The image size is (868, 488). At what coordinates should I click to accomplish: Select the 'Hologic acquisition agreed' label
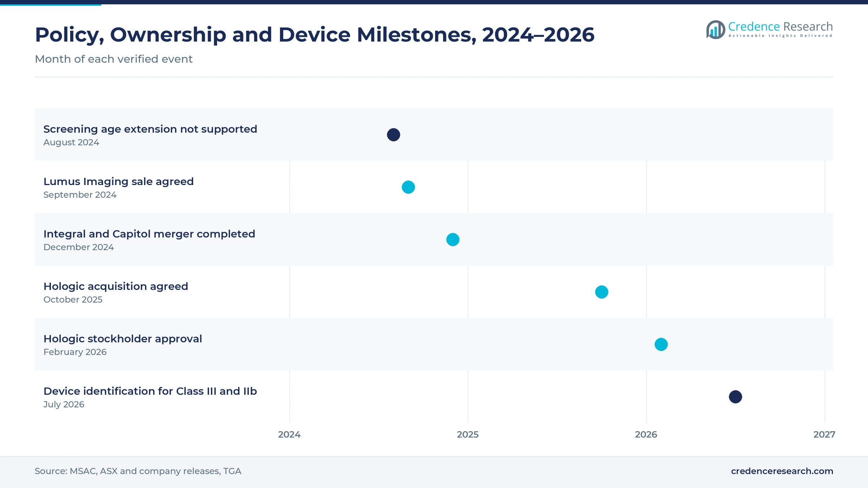tap(116, 286)
